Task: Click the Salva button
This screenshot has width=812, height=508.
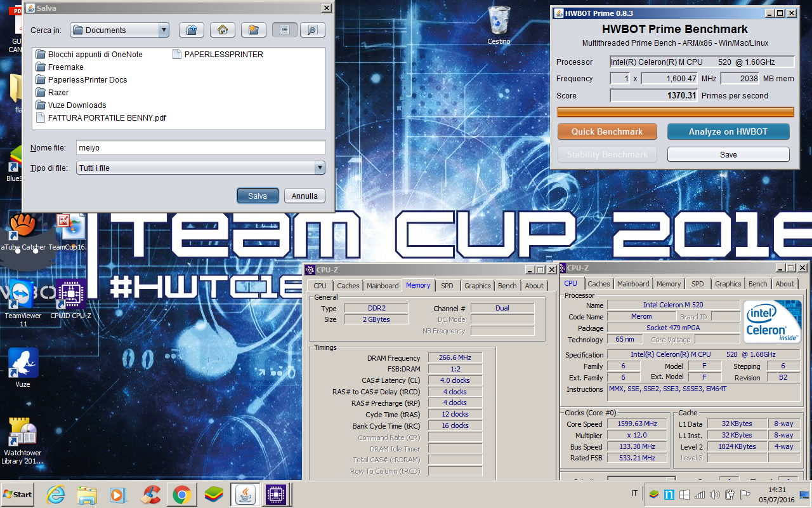Action: (x=258, y=196)
